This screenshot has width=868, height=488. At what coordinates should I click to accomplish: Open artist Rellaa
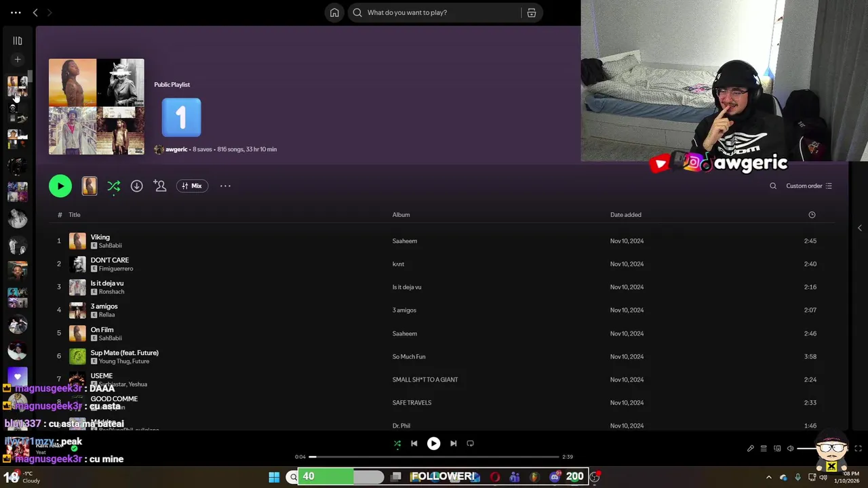106,315
